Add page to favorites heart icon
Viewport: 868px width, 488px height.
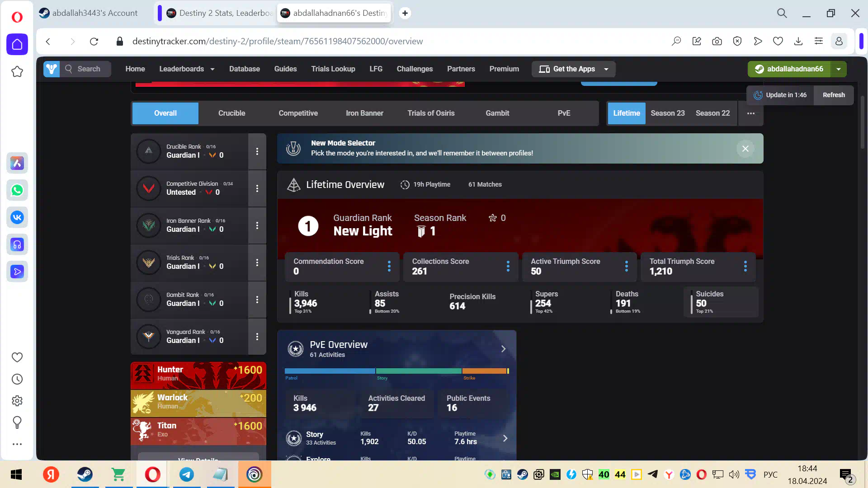point(778,42)
